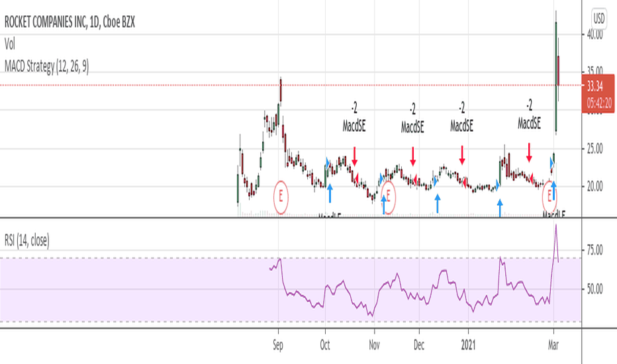Click the 20.00 price axis label

click(x=594, y=187)
